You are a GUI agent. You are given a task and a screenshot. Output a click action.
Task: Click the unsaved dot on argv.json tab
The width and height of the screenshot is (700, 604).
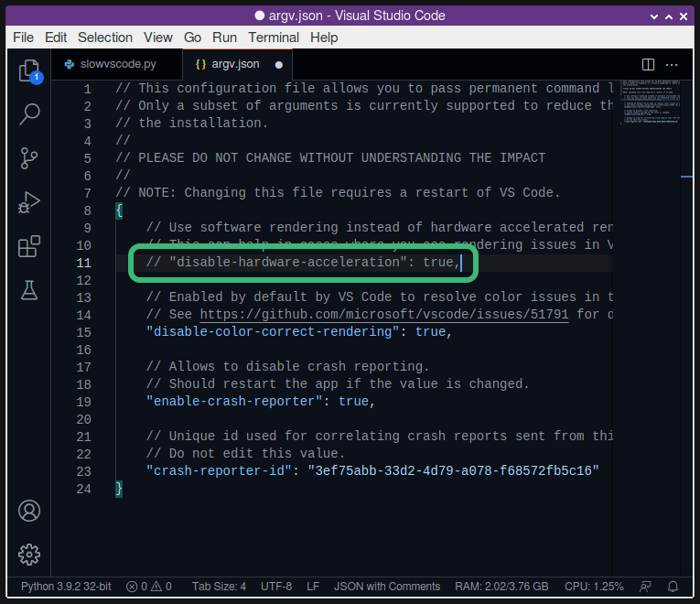click(x=279, y=65)
